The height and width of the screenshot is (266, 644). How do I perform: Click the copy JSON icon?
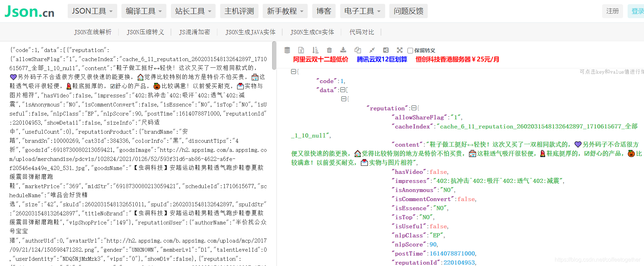tap(358, 50)
